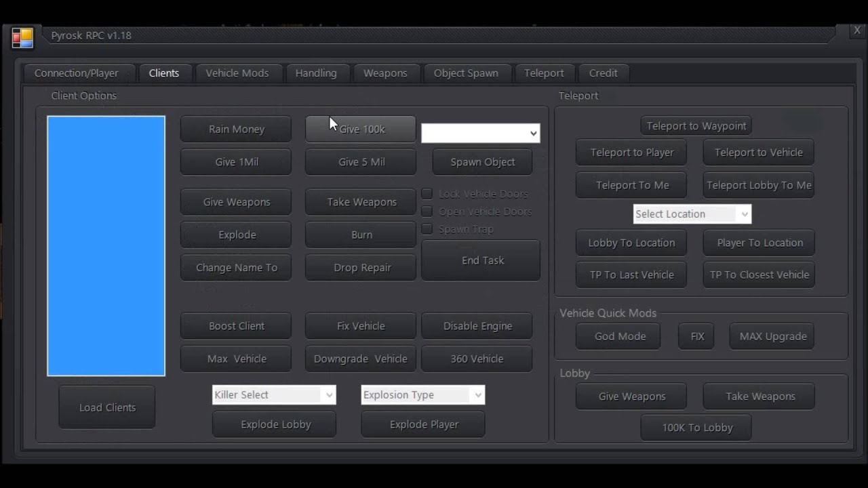Click the Drop Repair button
This screenshot has width=868, height=488.
click(x=361, y=268)
